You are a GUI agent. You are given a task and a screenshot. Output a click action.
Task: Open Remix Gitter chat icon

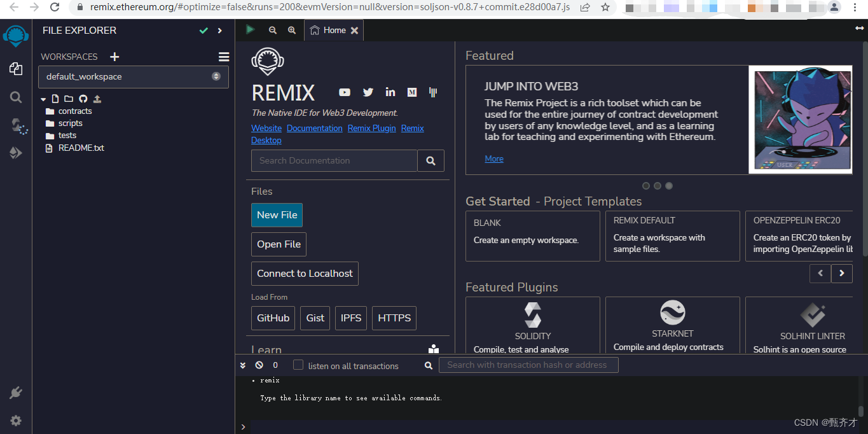434,92
